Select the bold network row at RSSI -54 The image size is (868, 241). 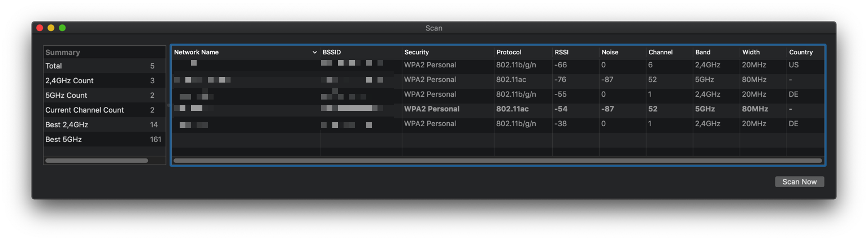pyautogui.click(x=497, y=109)
